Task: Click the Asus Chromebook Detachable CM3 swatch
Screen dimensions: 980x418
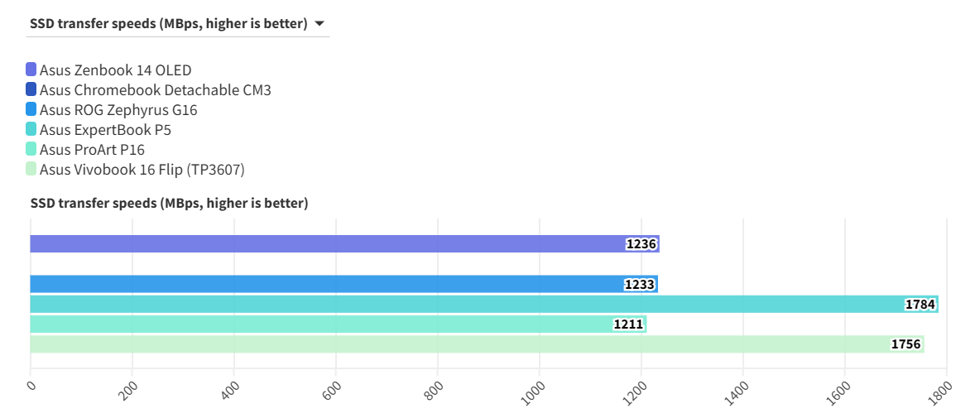Action: 31,89
